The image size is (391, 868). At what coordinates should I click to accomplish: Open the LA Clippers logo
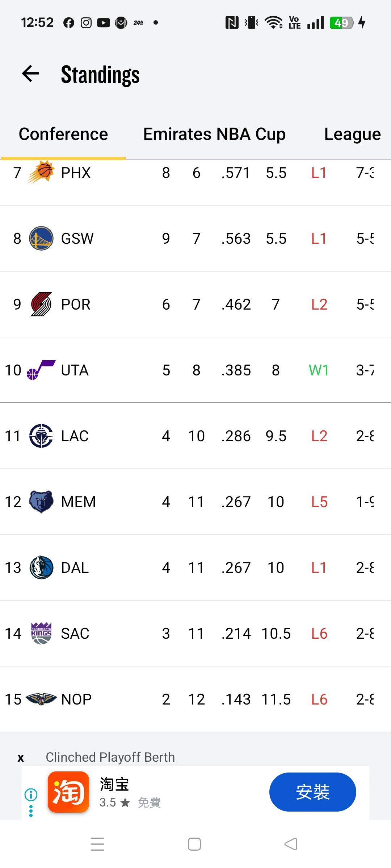coord(41,436)
